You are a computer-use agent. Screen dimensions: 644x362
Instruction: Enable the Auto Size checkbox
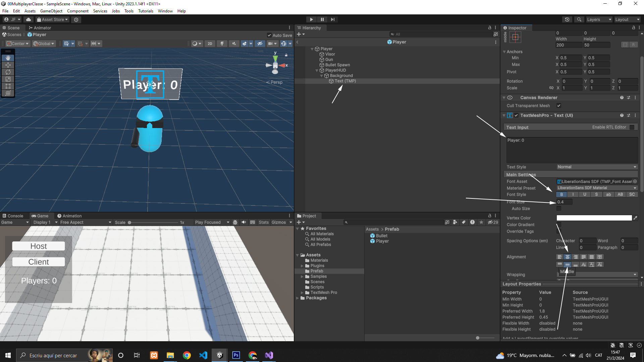tap(559, 208)
